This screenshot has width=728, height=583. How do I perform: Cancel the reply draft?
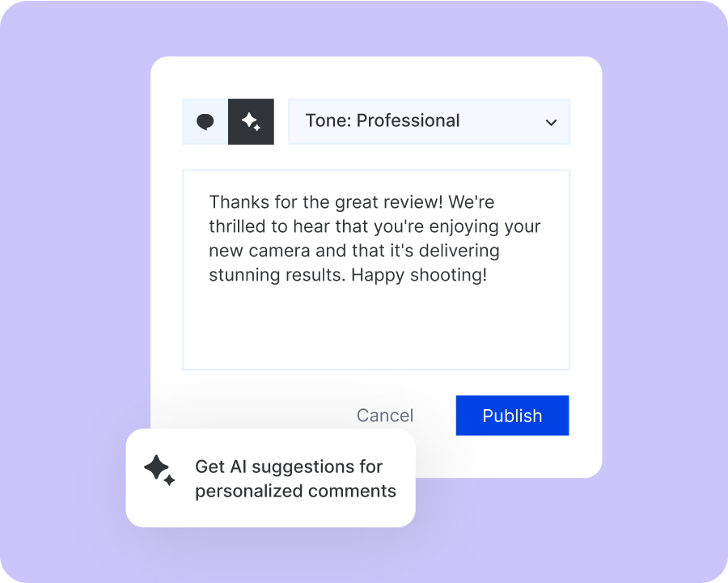(x=384, y=416)
